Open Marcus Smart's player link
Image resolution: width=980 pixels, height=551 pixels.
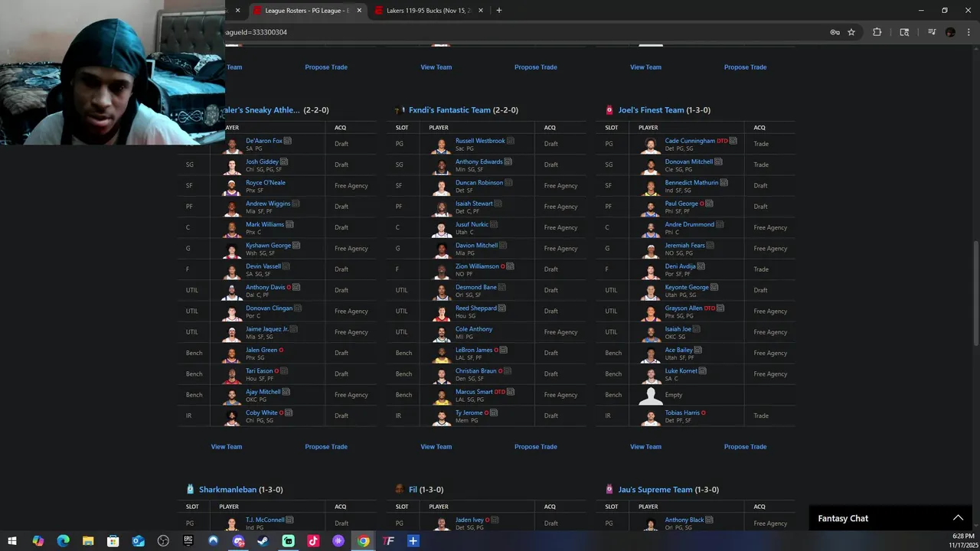pos(474,391)
